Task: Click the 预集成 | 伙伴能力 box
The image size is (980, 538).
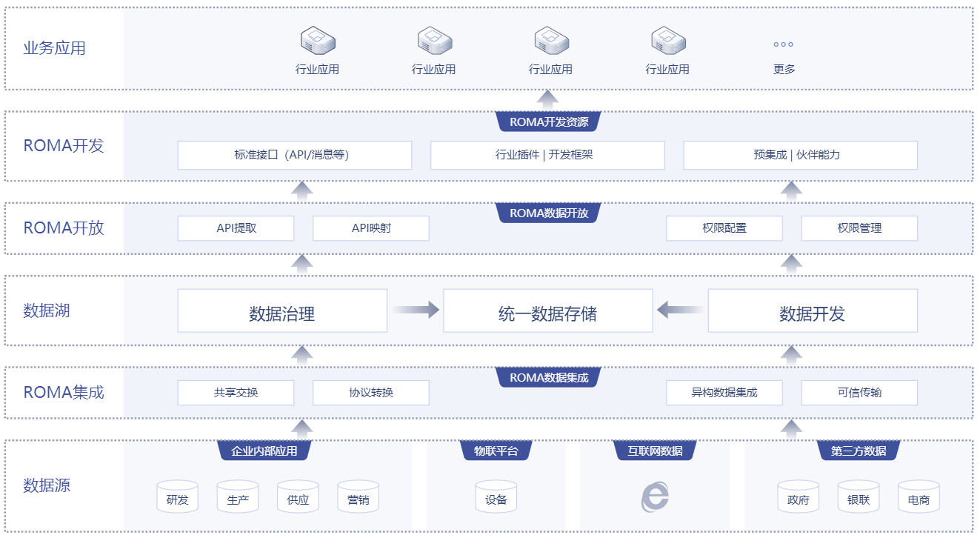Action: coord(800,155)
